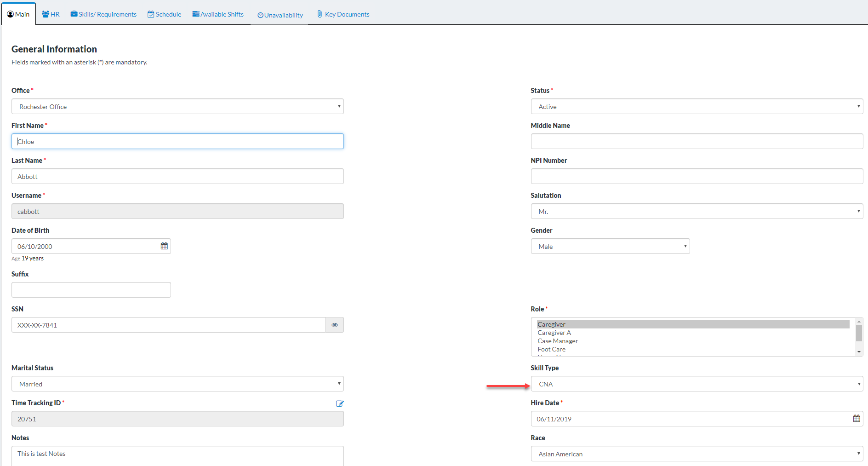This screenshot has width=868, height=466.
Task: Select Case Manager in Role list
Action: tap(558, 341)
